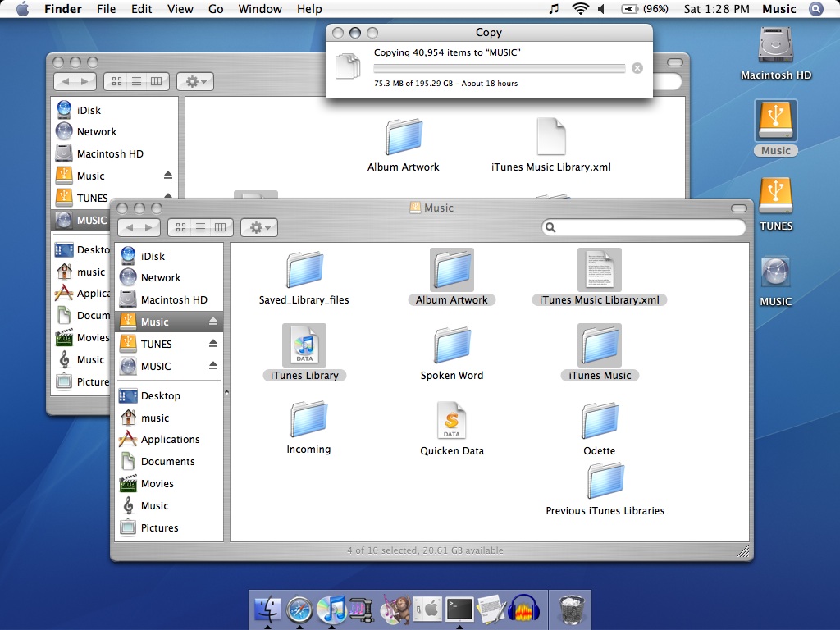This screenshot has width=840, height=630.
Task: Switch front window to list view
Action: point(201,227)
